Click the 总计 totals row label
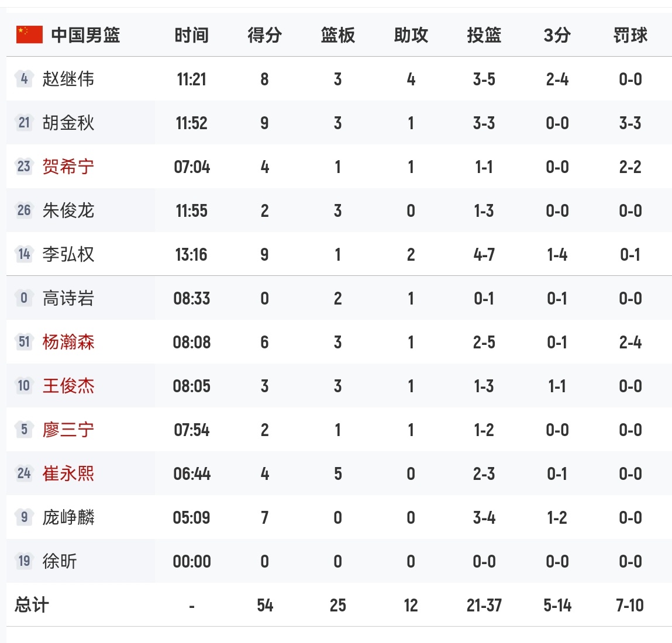This screenshot has width=672, height=643. coord(32,605)
